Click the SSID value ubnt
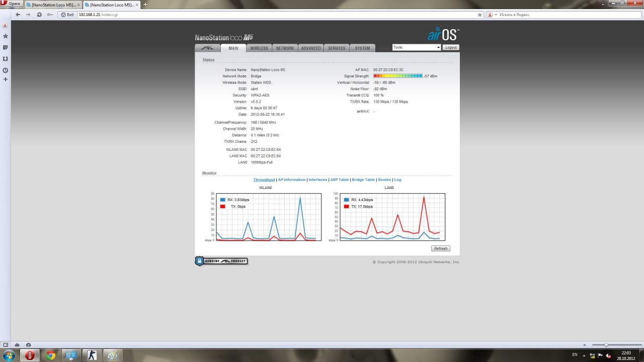 tap(255, 89)
